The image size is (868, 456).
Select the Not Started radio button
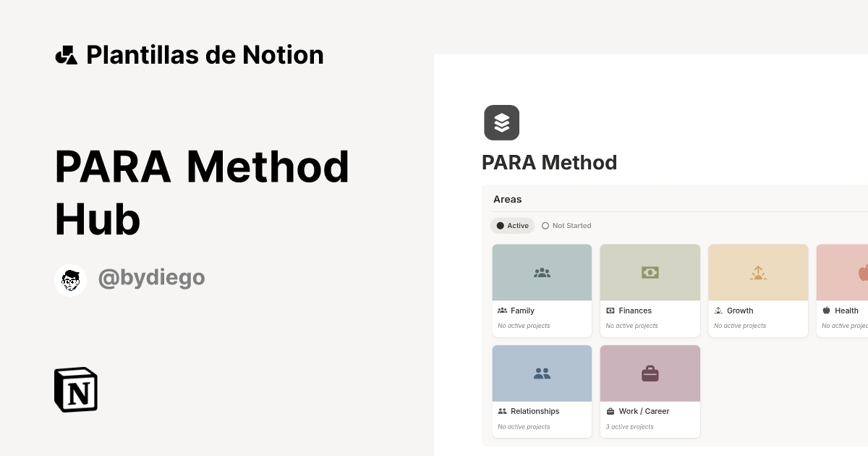(545, 225)
